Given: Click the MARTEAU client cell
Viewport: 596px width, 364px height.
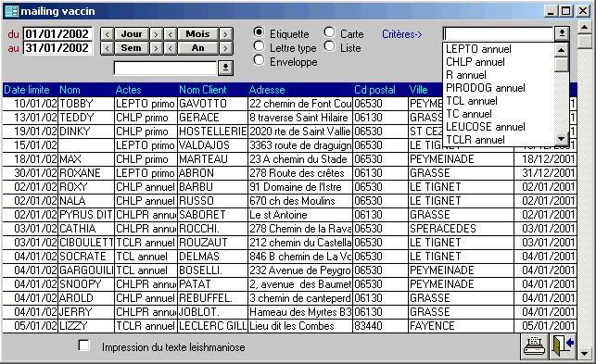Looking at the screenshot, I should [x=212, y=159].
